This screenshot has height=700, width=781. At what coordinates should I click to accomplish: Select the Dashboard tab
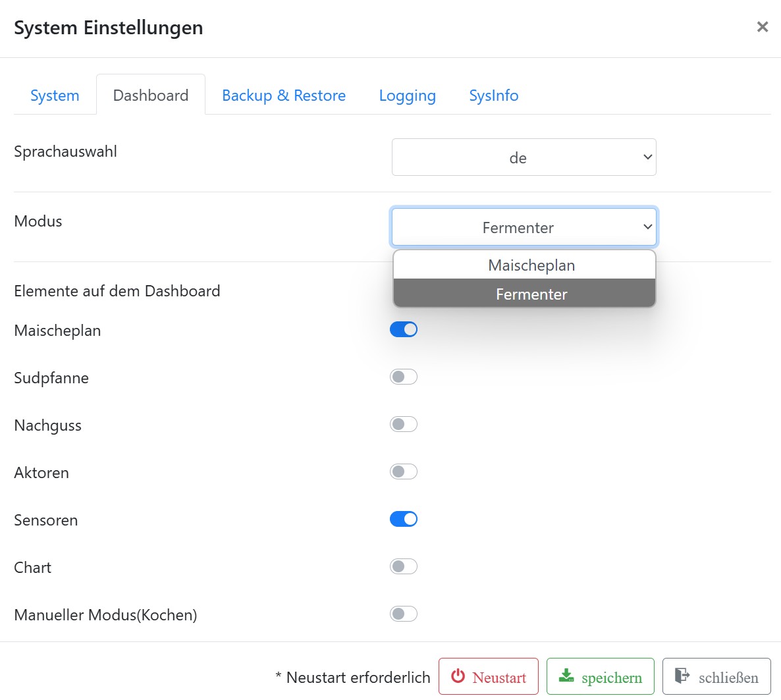(x=151, y=95)
